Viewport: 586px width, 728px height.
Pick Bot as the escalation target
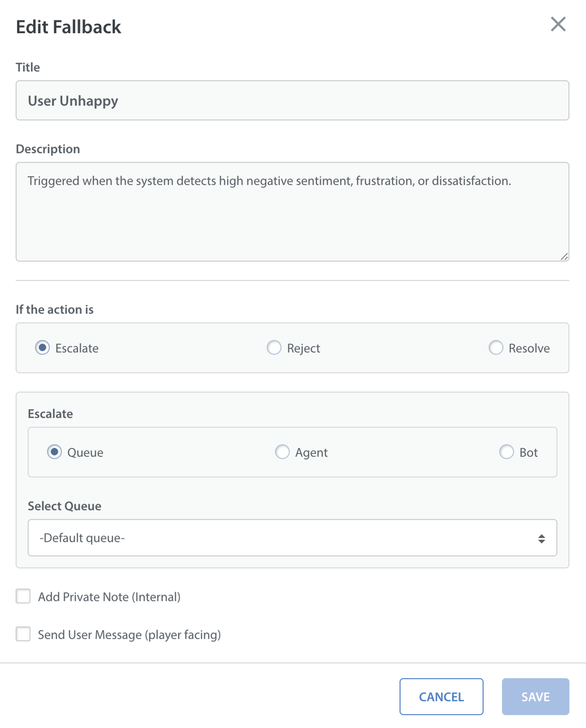[x=506, y=452]
